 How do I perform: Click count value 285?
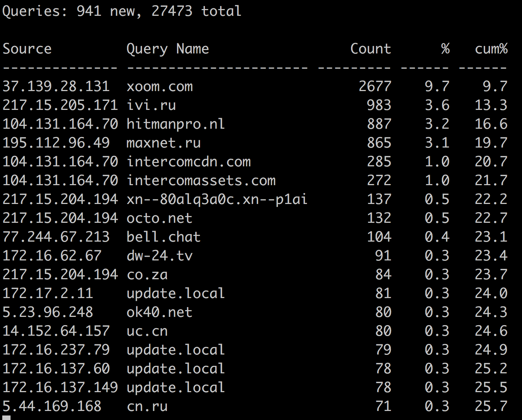[x=379, y=162]
